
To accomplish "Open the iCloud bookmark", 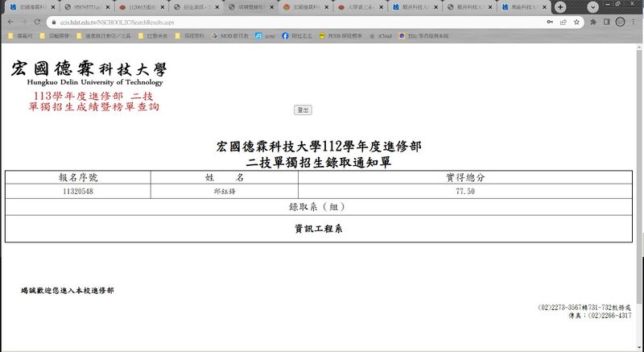I will tap(381, 35).
